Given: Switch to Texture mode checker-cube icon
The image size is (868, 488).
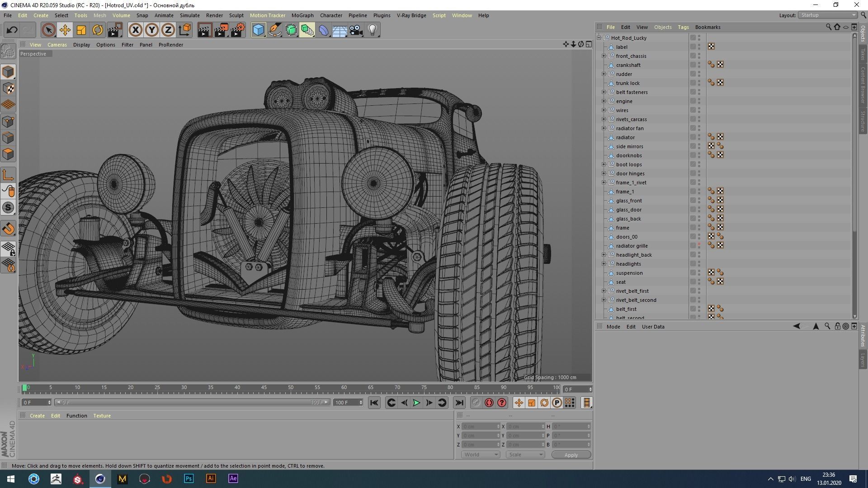Looking at the screenshot, I should 8,89.
